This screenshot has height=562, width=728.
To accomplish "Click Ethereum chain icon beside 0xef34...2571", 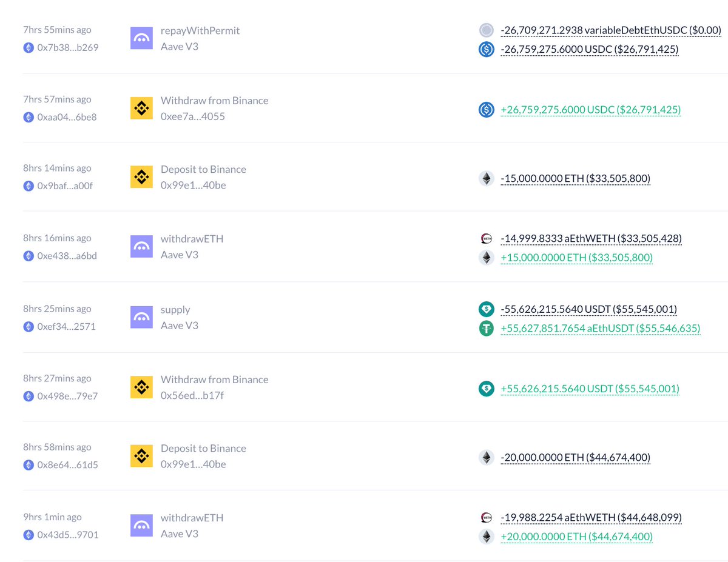I will 29,326.
